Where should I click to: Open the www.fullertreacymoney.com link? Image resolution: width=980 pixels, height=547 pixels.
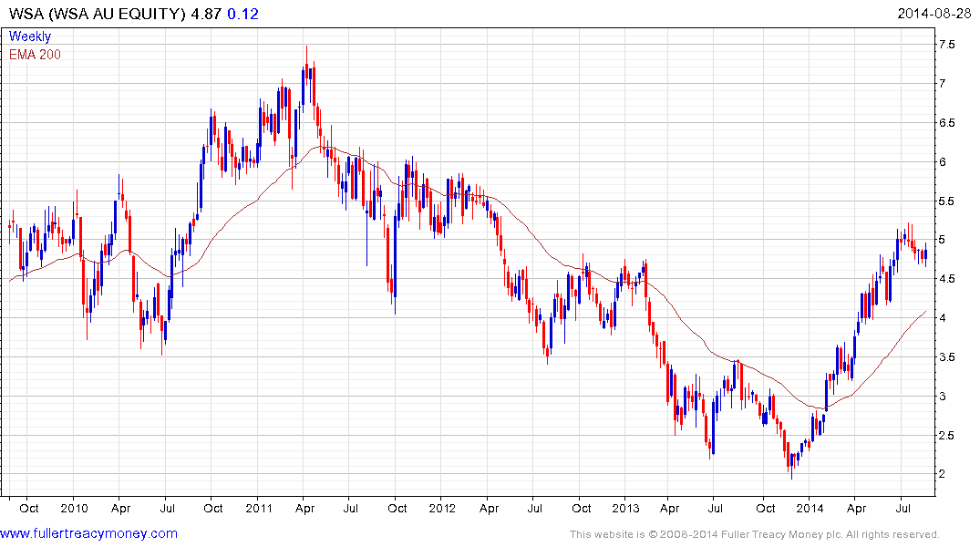(x=88, y=533)
